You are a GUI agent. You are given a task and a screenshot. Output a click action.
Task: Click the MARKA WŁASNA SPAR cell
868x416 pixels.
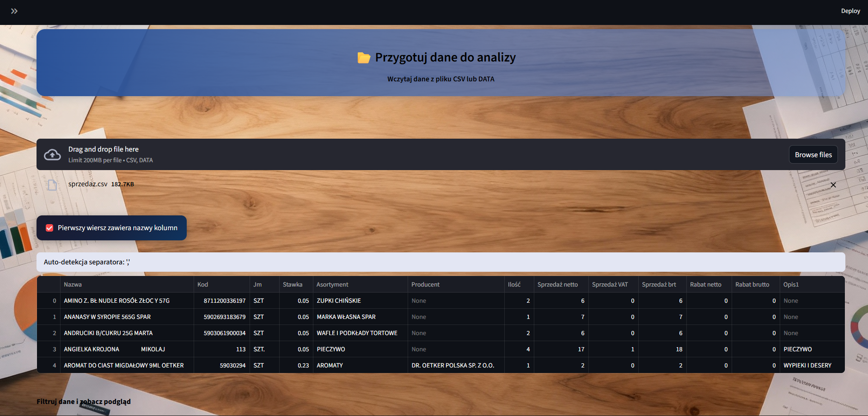361,317
